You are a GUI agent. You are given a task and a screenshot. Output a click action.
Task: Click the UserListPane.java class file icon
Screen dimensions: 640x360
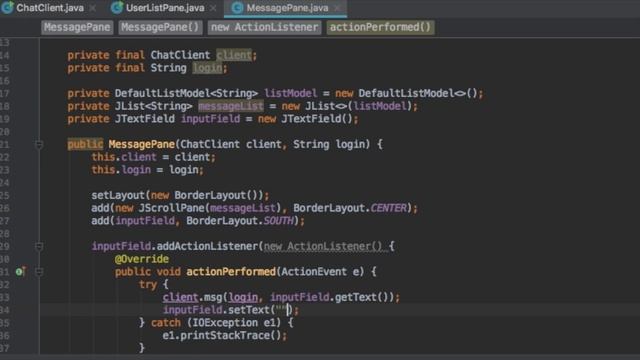point(117,7)
